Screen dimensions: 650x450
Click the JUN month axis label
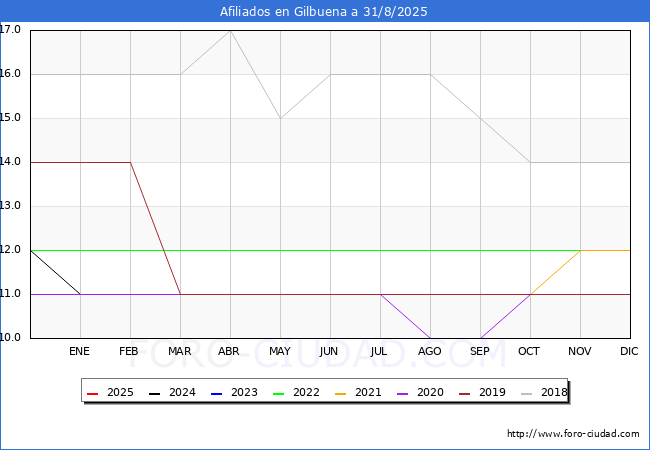click(x=329, y=351)
